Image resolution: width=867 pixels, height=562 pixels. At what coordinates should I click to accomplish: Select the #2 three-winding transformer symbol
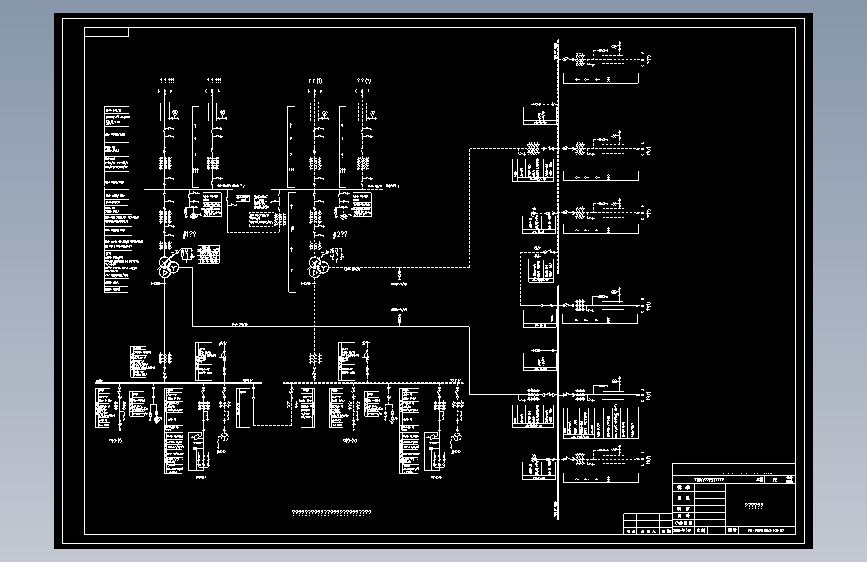click(x=318, y=267)
